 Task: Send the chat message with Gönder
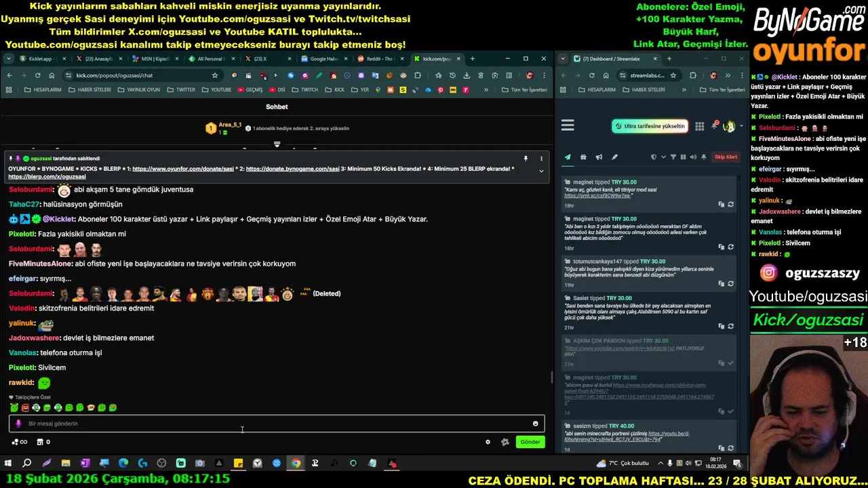click(530, 442)
